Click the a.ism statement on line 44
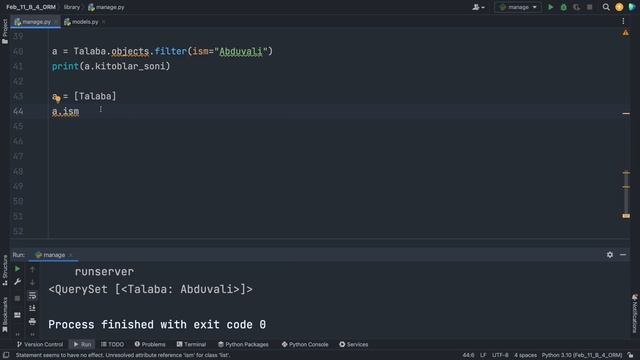 coord(65,111)
